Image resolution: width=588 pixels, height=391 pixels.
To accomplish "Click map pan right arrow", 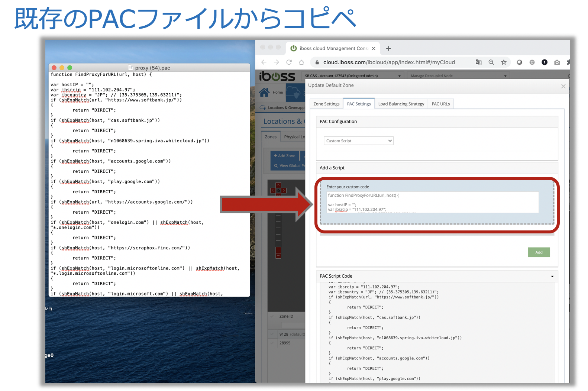I will point(284,191).
